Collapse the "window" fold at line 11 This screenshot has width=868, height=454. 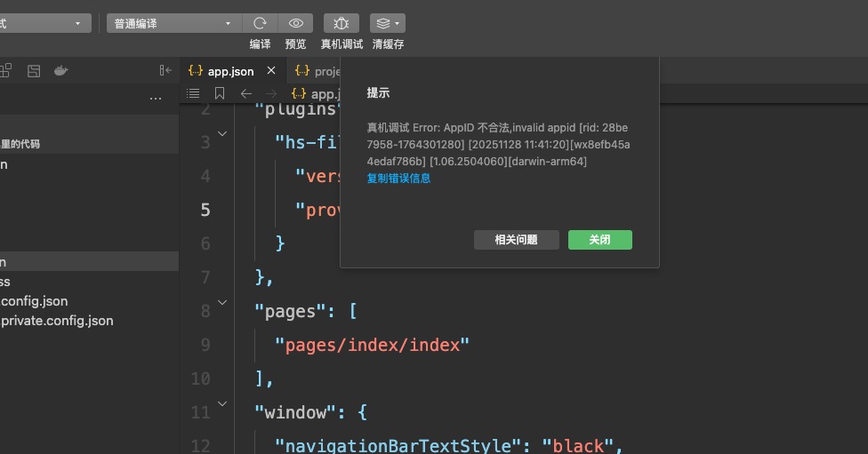coord(222,404)
